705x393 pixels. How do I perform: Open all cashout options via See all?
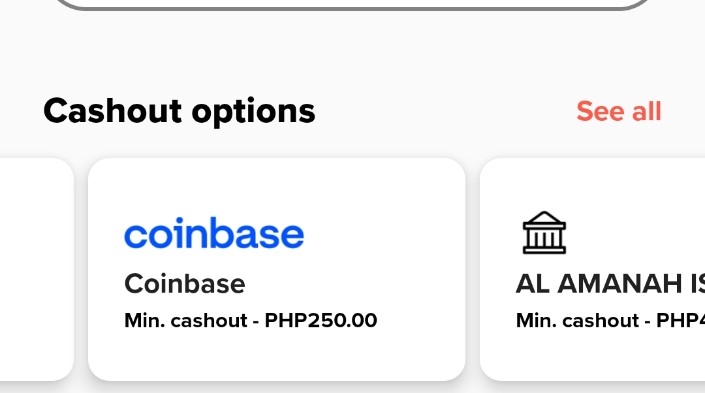click(x=619, y=111)
